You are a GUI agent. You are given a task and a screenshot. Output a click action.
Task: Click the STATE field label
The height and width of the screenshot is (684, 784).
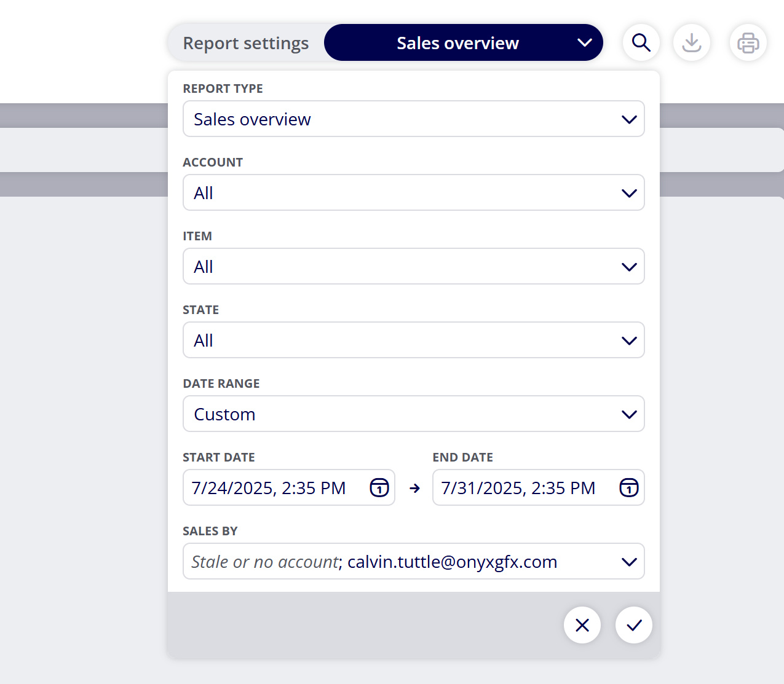tap(201, 310)
